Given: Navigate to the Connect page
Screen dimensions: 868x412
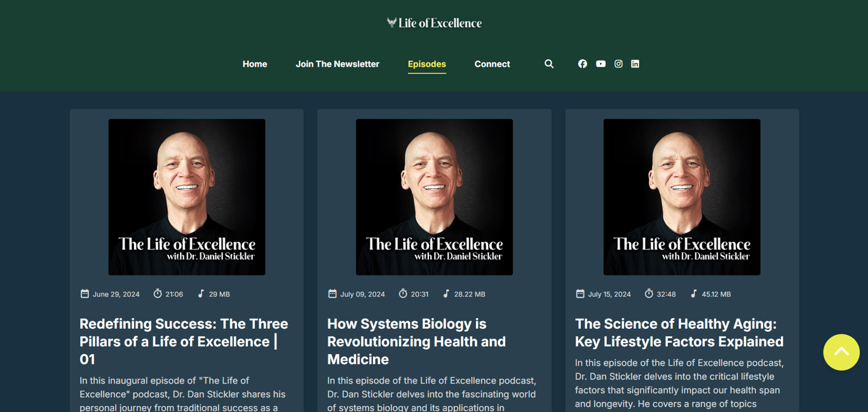Looking at the screenshot, I should tap(492, 64).
